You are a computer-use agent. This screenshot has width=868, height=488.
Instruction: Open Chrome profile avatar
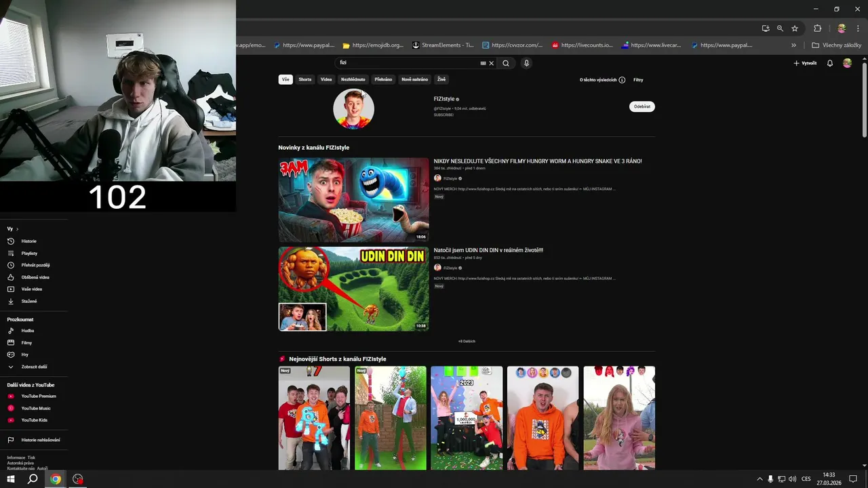coord(842,28)
